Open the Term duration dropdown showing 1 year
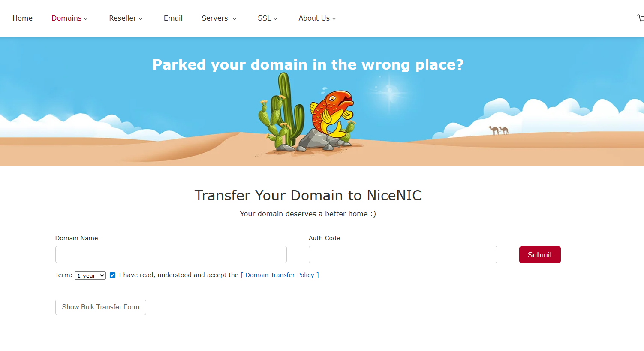This screenshot has height=351, width=644. click(x=90, y=275)
